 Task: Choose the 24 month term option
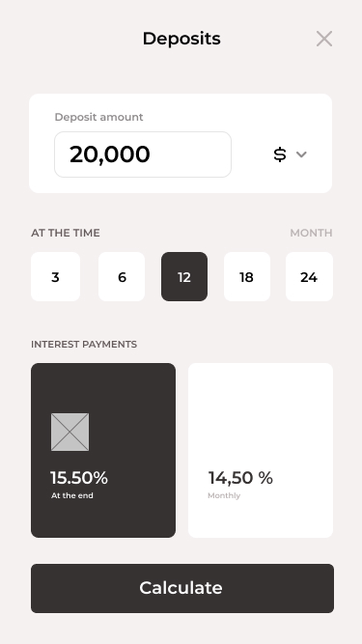309,276
